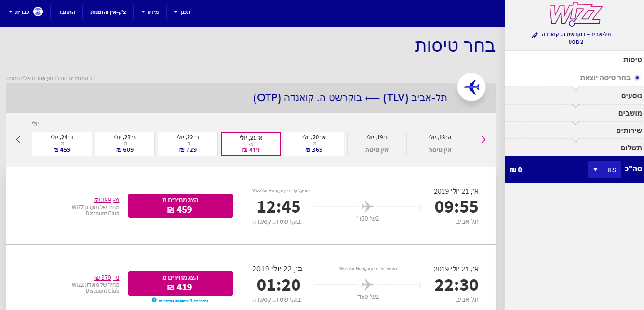Click the circular airplane icon above route header
Screen dimensions: 644x310
coord(471,87)
